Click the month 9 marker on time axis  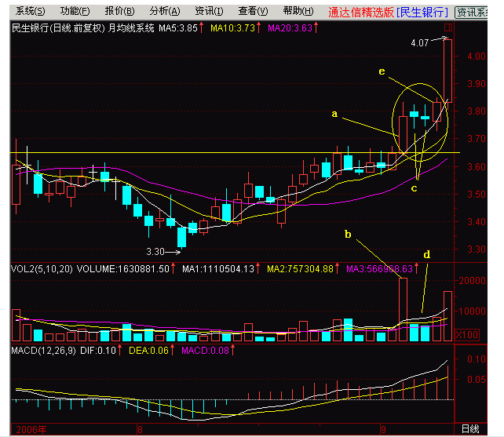383,429
